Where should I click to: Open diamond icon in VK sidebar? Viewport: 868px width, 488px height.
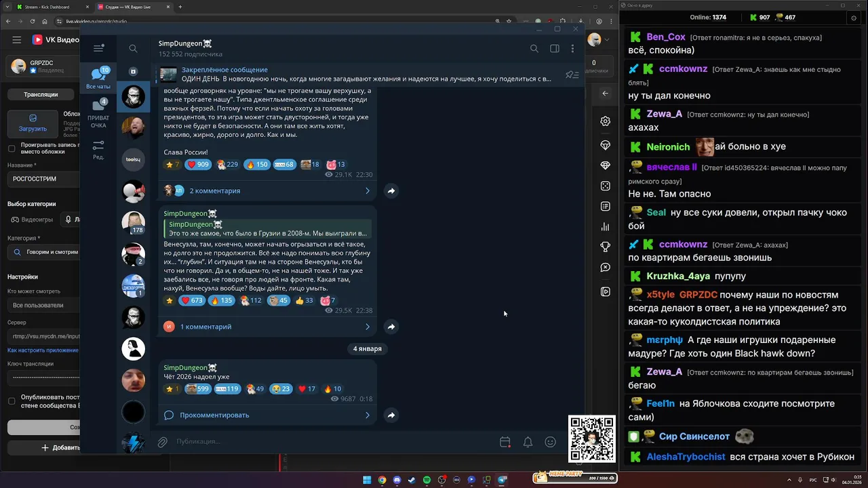coord(606,165)
